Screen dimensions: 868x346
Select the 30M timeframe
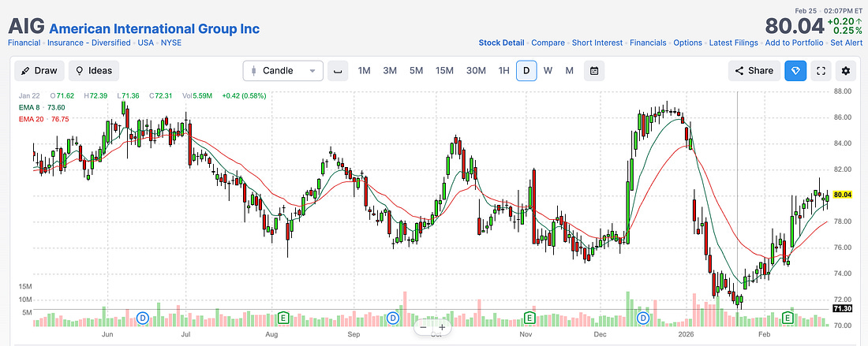point(476,71)
